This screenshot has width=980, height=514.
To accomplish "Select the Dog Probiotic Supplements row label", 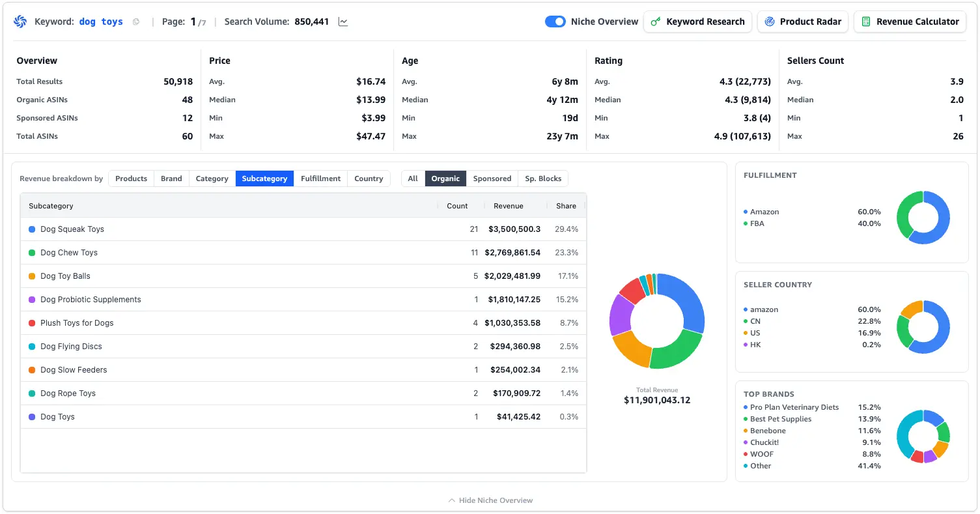I will click(x=91, y=300).
